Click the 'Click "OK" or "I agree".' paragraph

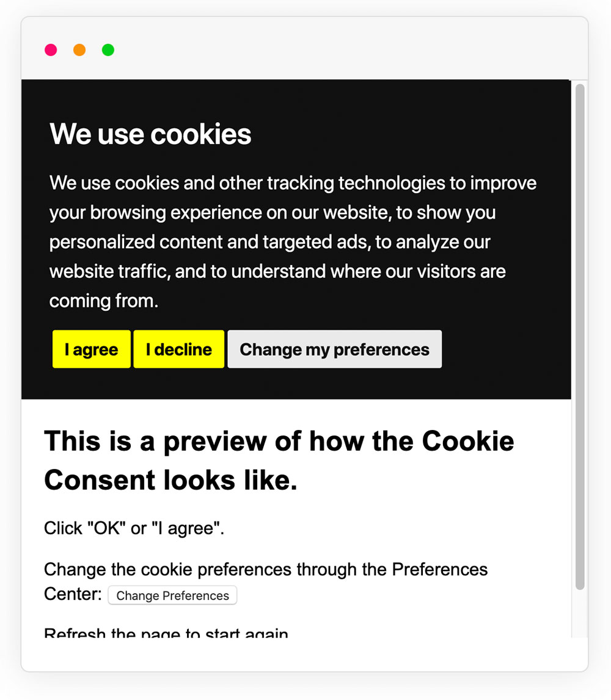pyautogui.click(x=134, y=528)
